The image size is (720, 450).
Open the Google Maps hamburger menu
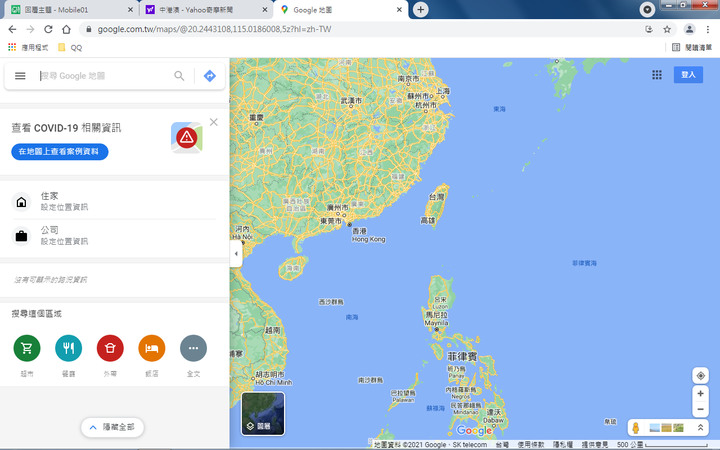(x=20, y=76)
